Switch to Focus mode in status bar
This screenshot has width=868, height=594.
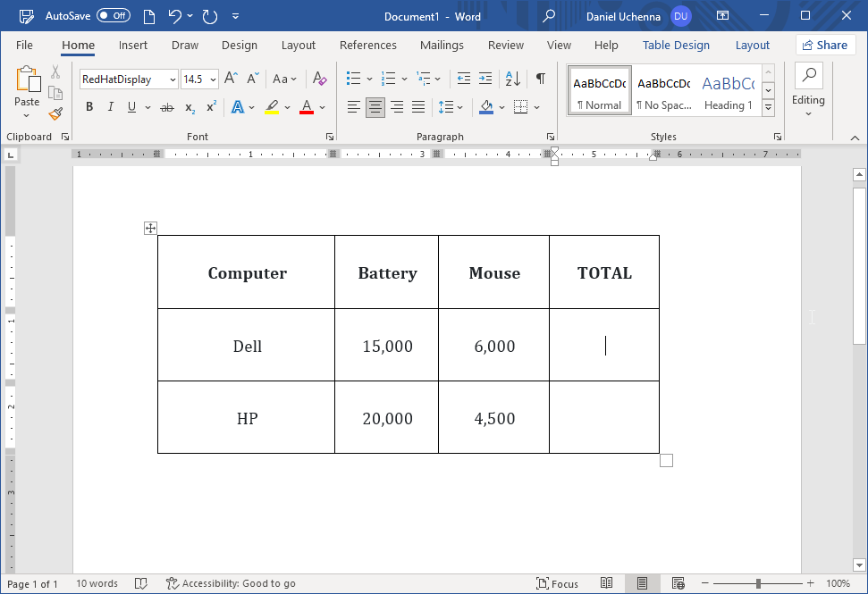coord(557,583)
